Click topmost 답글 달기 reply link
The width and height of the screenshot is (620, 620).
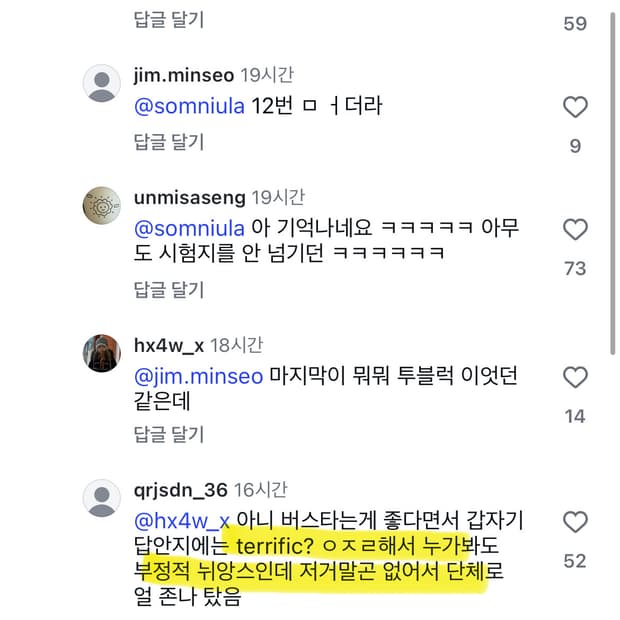(168, 19)
